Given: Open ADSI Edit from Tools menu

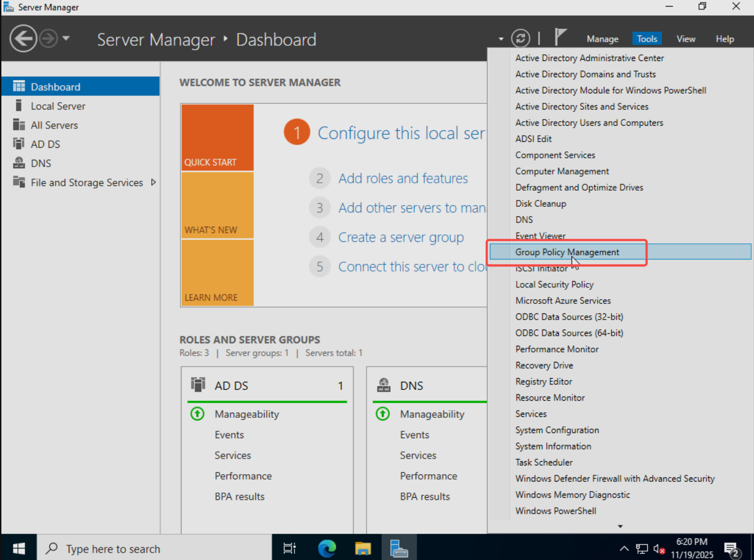Looking at the screenshot, I should click(533, 138).
